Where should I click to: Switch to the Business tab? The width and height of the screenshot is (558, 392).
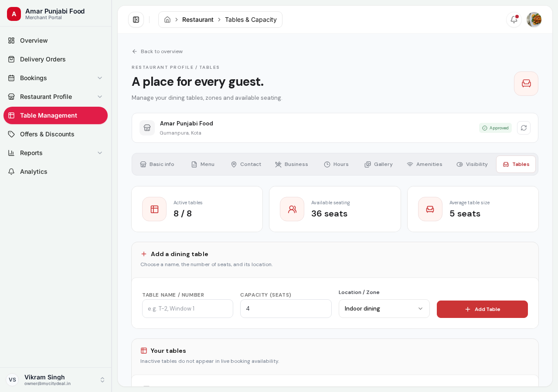tap(292, 164)
